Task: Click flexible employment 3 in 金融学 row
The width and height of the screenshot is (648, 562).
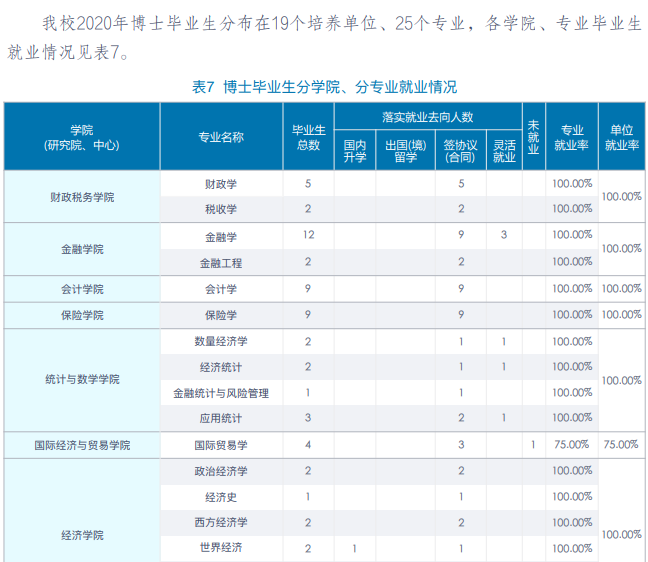Action: point(504,235)
